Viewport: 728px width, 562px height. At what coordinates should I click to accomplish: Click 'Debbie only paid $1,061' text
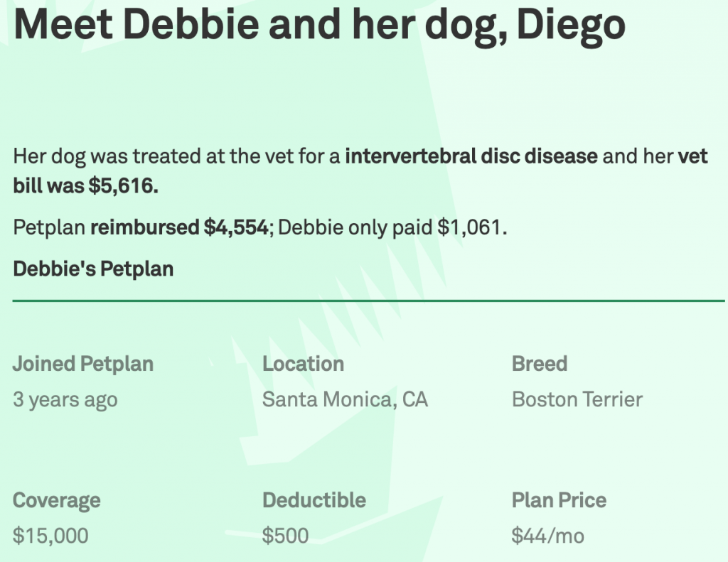click(x=390, y=227)
